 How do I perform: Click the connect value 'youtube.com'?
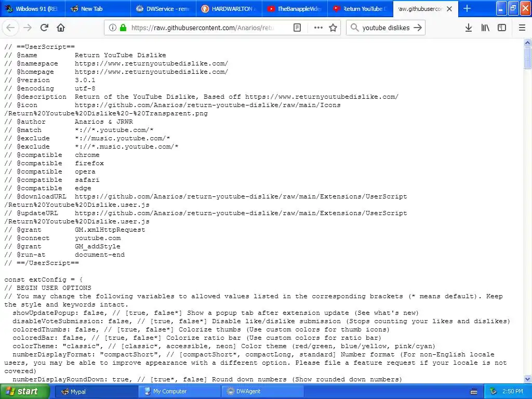(98, 238)
